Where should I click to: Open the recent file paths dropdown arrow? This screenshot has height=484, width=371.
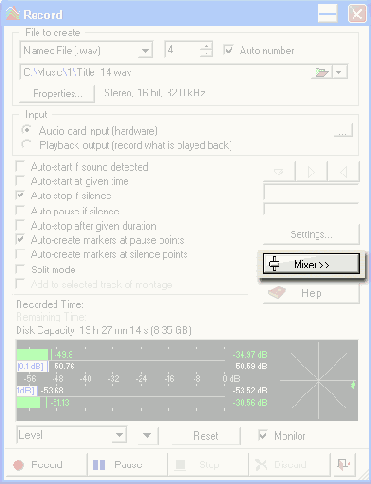339,72
